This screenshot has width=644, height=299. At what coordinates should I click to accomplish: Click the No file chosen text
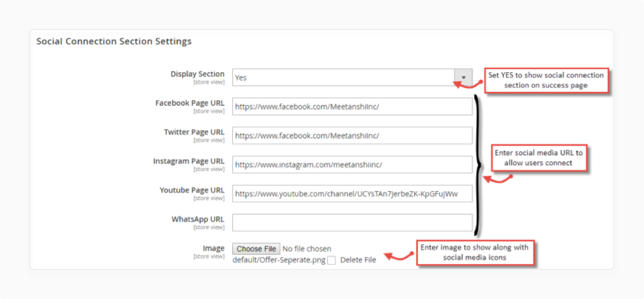tap(307, 249)
